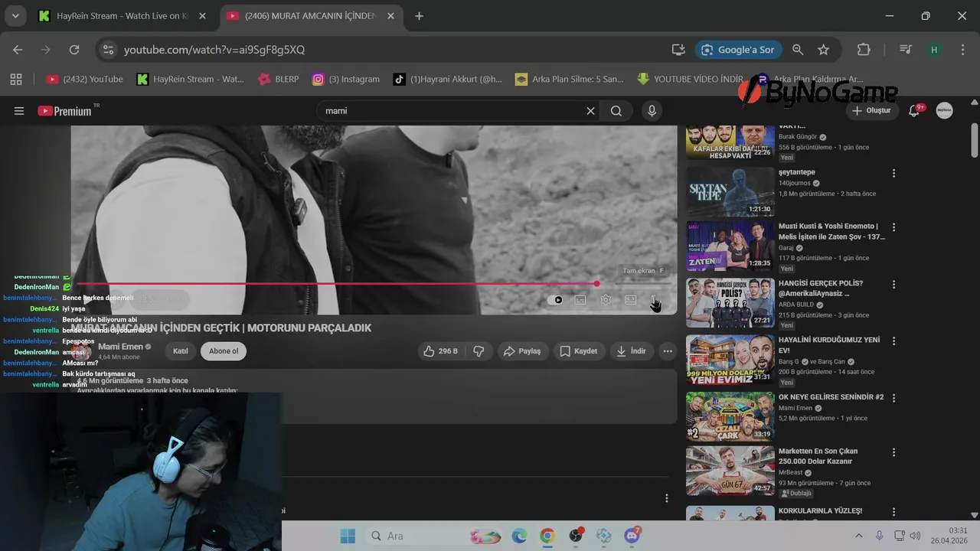Open more actions beside the İndir button
This screenshot has height=551, width=980.
tap(668, 351)
